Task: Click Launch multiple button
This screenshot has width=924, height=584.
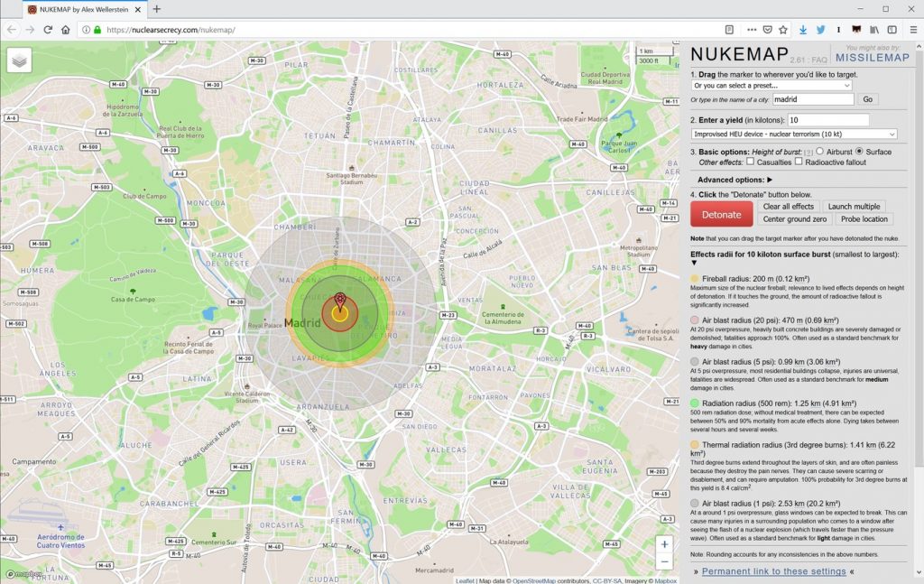Action: tap(854, 207)
